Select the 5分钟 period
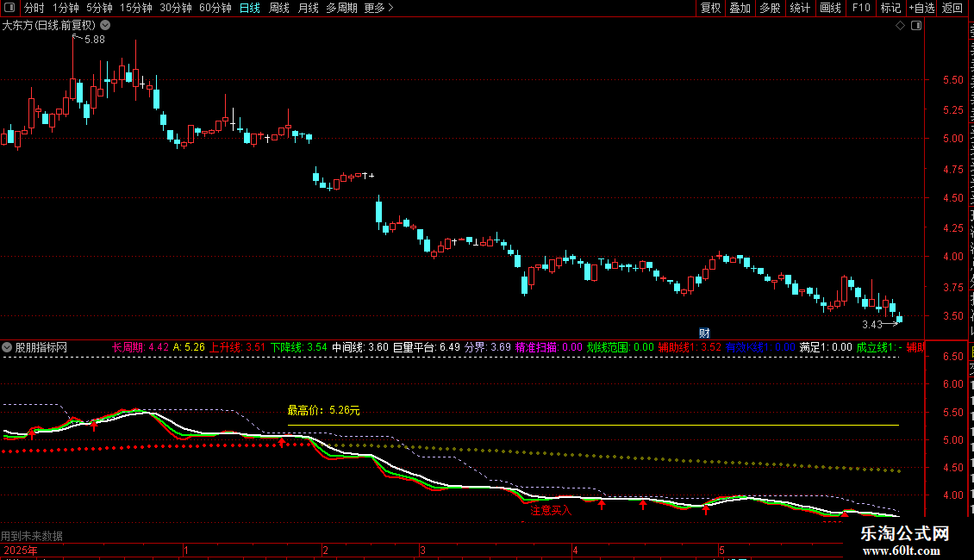 [x=99, y=8]
